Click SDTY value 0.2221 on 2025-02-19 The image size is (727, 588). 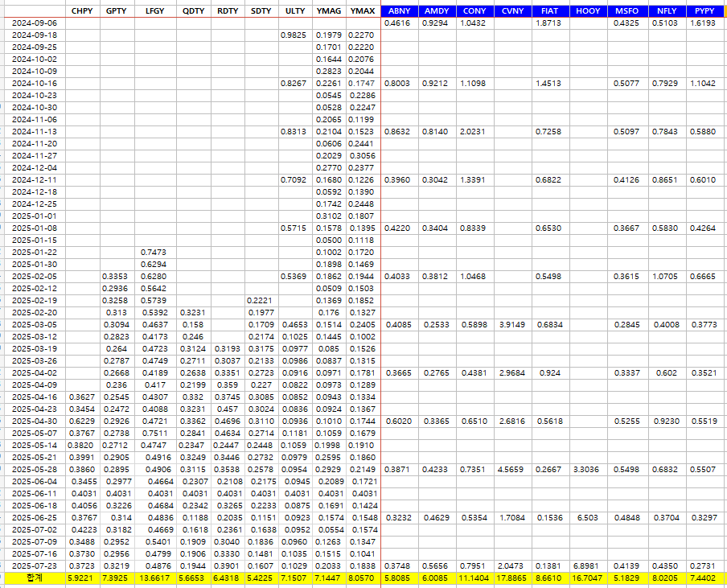pyautogui.click(x=260, y=301)
